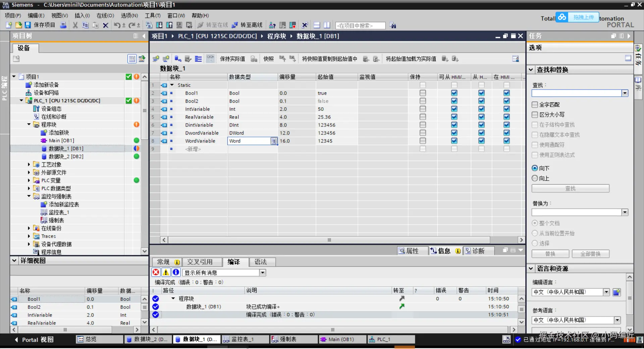Click the delete X icon in toolbar

(x=106, y=25)
